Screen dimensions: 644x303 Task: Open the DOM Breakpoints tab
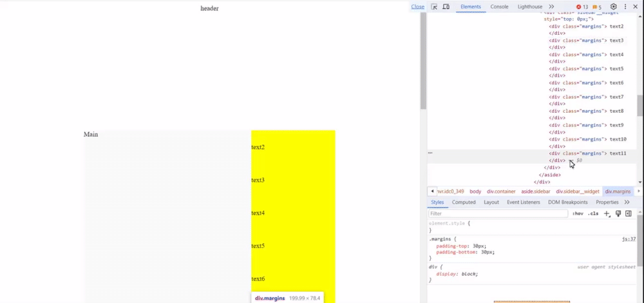click(x=567, y=202)
